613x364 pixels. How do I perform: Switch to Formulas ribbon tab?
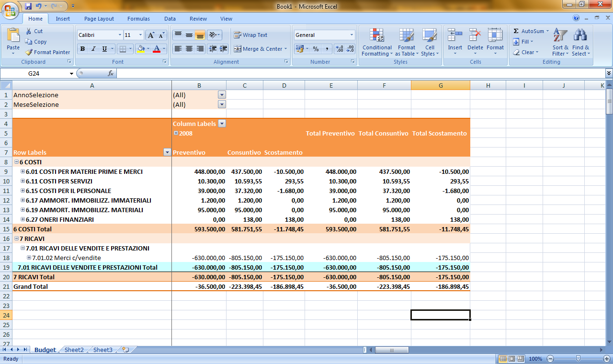pos(138,19)
